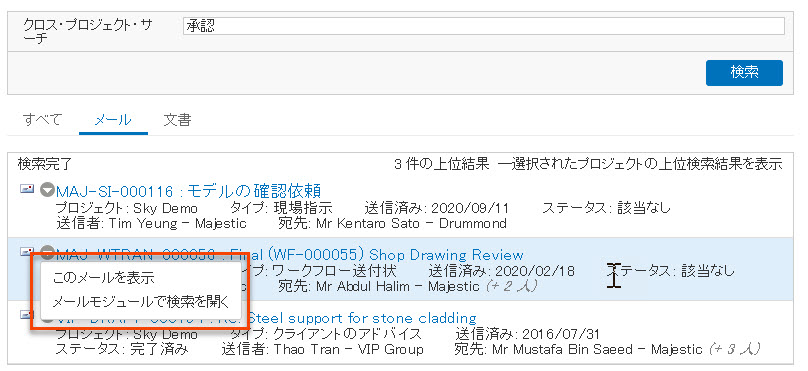Click the cross-project search input field
This screenshot has height=371, width=808.
[483, 26]
